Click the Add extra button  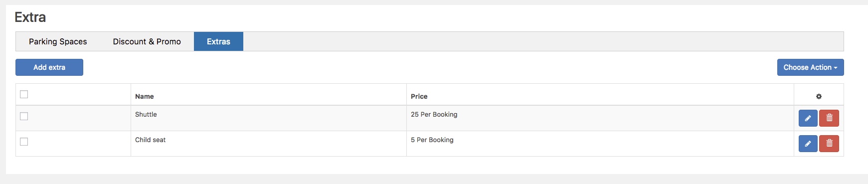click(49, 67)
